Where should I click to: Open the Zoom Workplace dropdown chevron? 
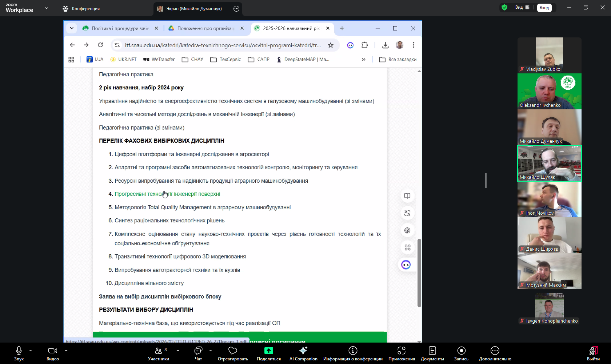(47, 8)
